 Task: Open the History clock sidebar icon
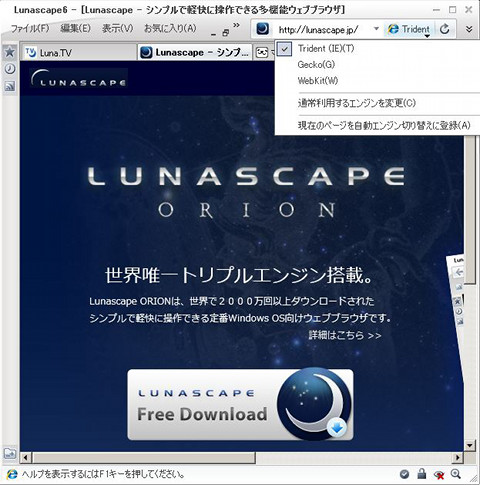10,69
